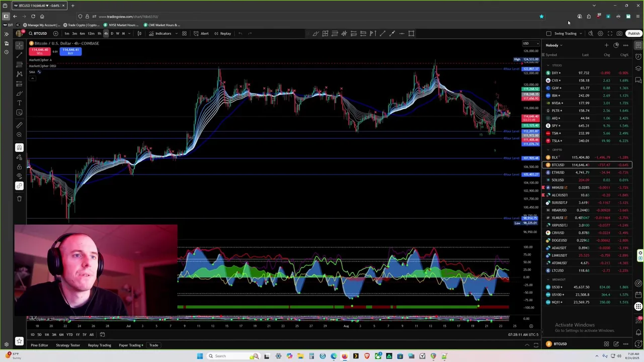Viewport: 644px width, 362px height.
Task: Toggle lock all drawings icon
Action: pyautogui.click(x=19, y=166)
